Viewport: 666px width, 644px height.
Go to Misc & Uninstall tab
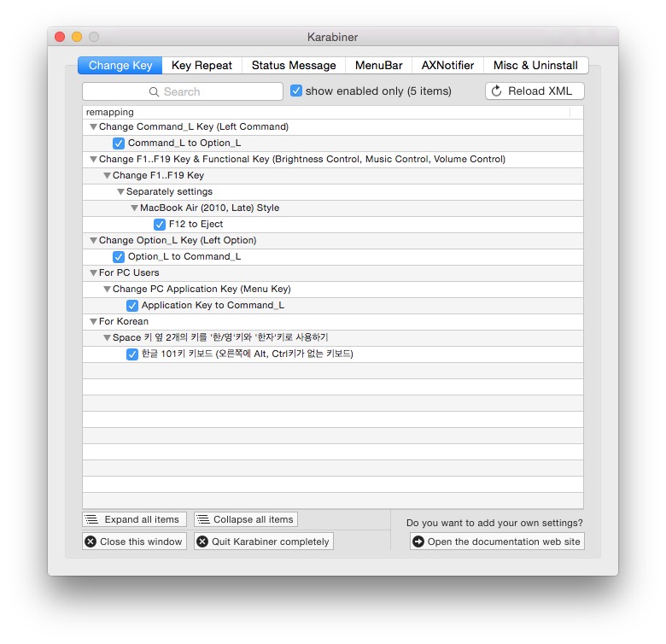pos(535,66)
